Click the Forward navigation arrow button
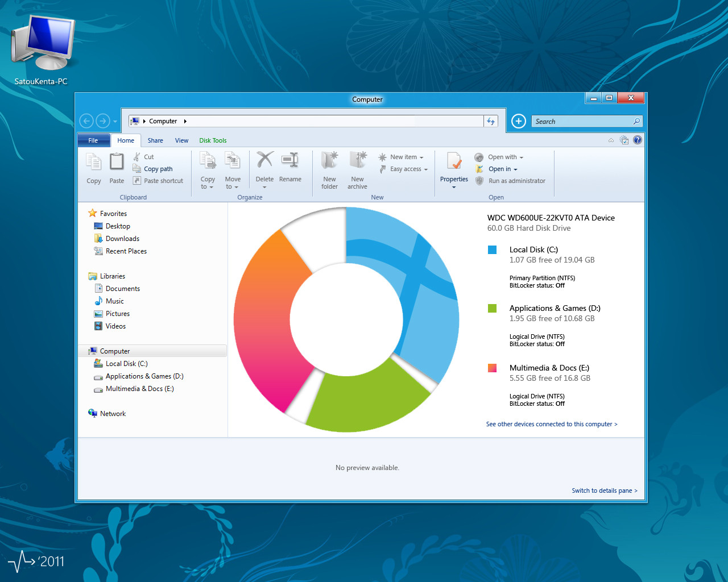Image resolution: width=728 pixels, height=582 pixels. tap(103, 120)
